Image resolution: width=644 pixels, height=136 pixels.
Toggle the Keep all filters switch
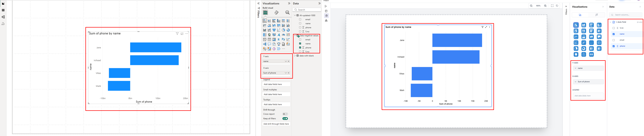(285, 119)
